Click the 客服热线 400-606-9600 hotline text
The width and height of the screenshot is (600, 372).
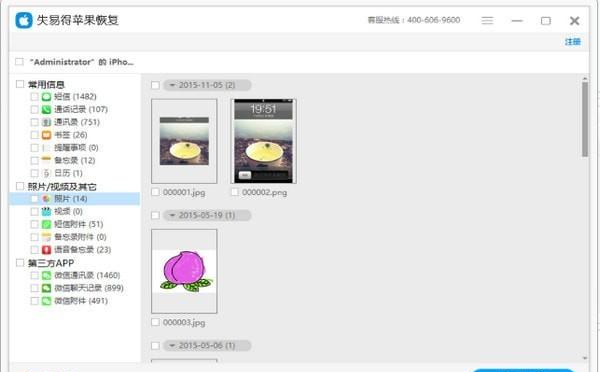(x=414, y=20)
